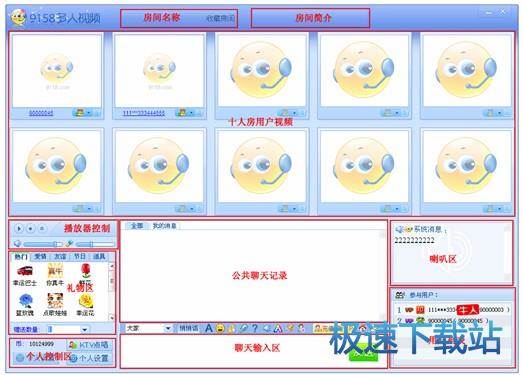Image resolution: width=523 pixels, height=375 pixels.
Task: Mute the speaker volume icon
Action: coord(18,244)
